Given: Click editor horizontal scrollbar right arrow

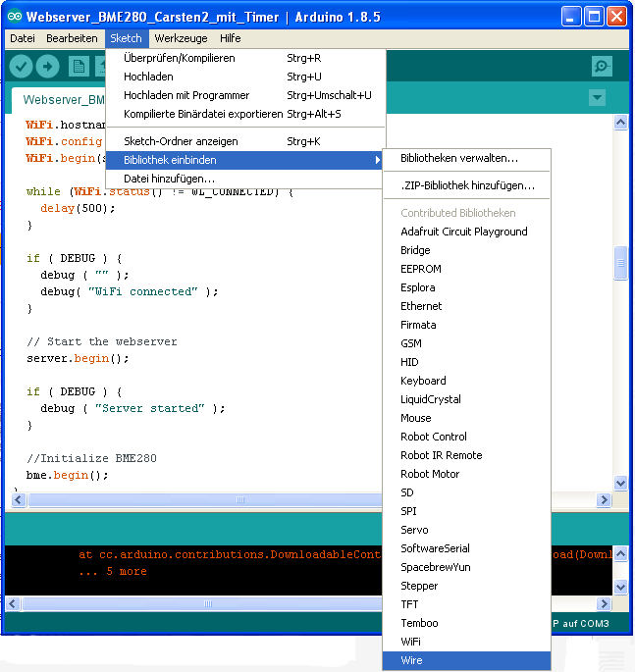Looking at the screenshot, I should tap(604, 499).
